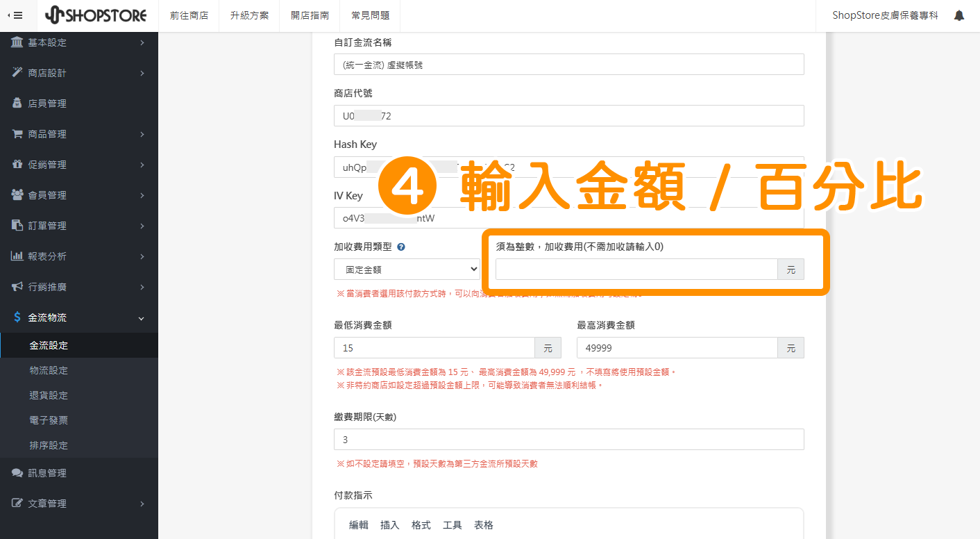The image size is (980, 539).
Task: Open the 插入 editor menu
Action: point(389,525)
